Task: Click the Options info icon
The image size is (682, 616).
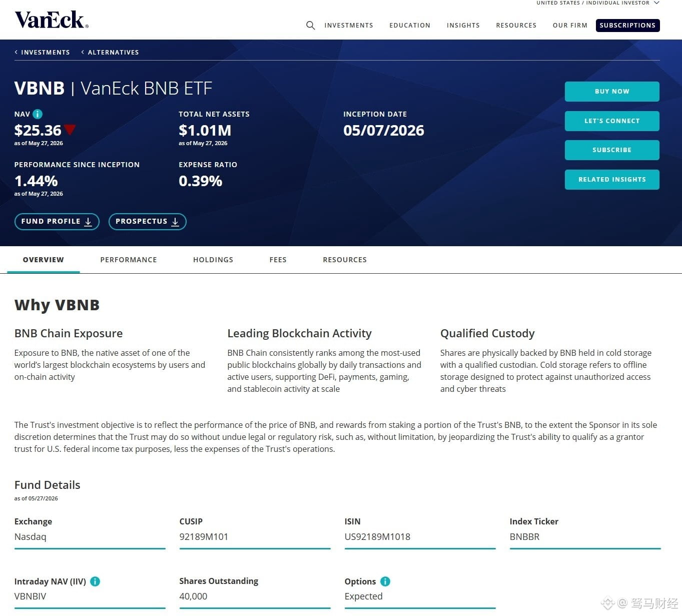Action: (385, 581)
